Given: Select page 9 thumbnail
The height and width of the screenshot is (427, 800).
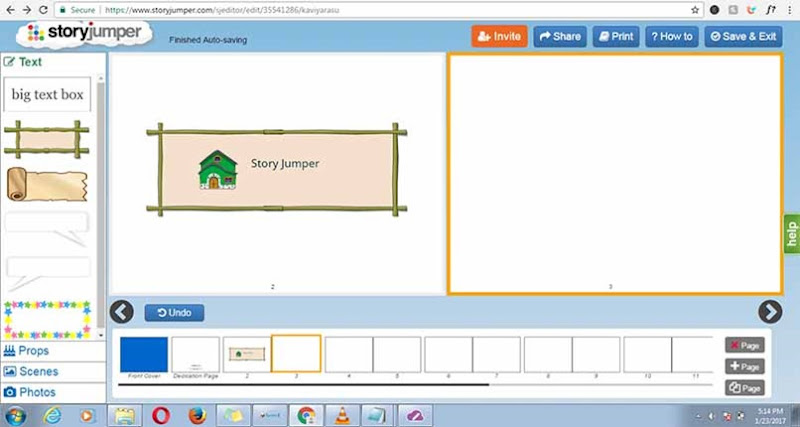Looking at the screenshot, I should pos(596,354).
